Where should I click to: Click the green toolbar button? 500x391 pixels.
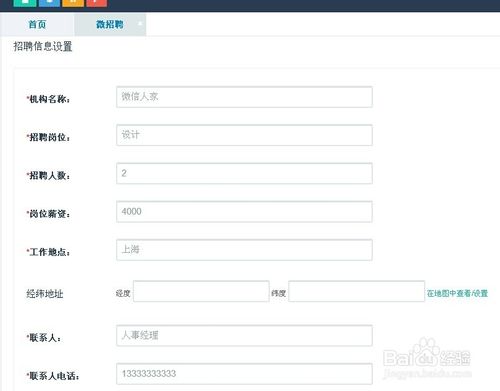coord(25,3)
